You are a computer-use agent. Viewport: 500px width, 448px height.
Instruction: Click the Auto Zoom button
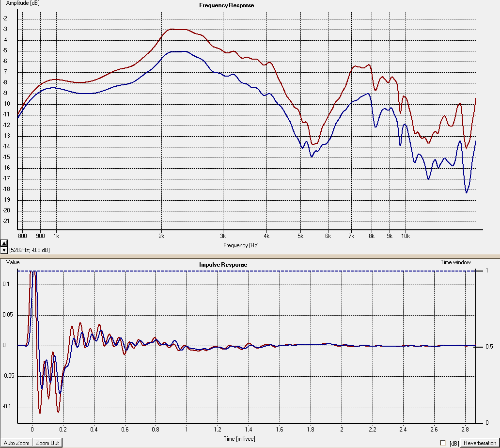coord(16,443)
